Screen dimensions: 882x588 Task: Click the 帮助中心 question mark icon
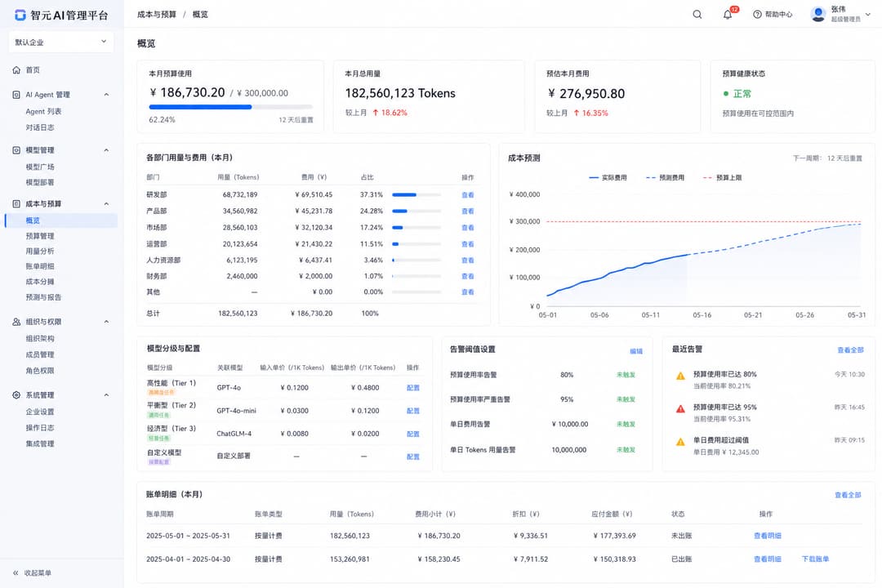pos(757,15)
